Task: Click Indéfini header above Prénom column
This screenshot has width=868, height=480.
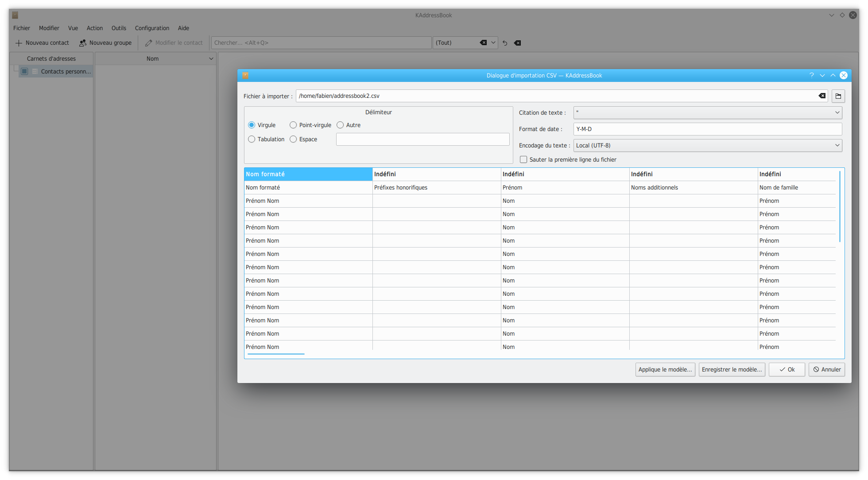Action: click(x=565, y=174)
